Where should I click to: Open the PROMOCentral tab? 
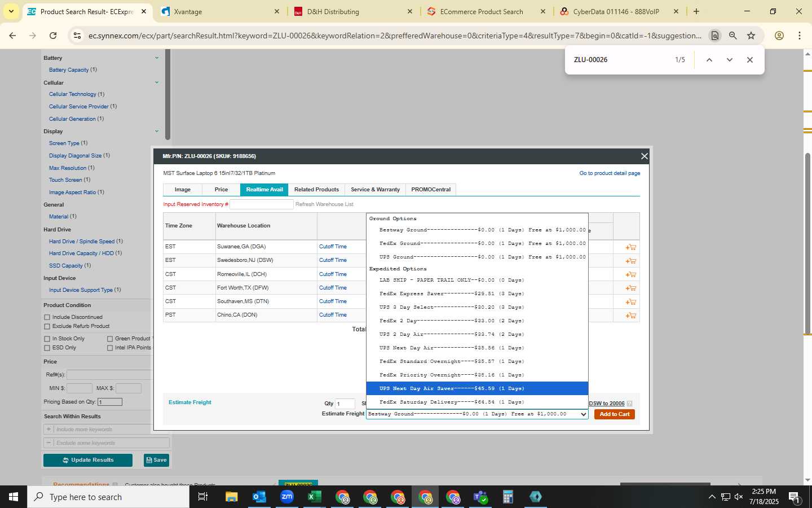click(x=431, y=190)
